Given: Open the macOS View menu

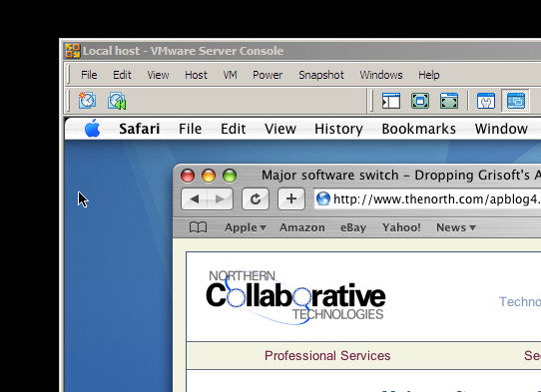Looking at the screenshot, I should point(280,129).
